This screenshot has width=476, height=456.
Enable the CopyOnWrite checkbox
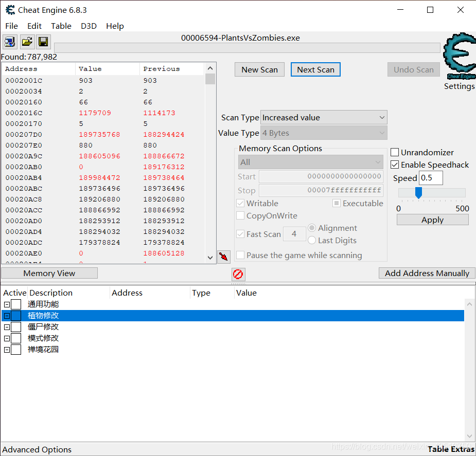[240, 215]
